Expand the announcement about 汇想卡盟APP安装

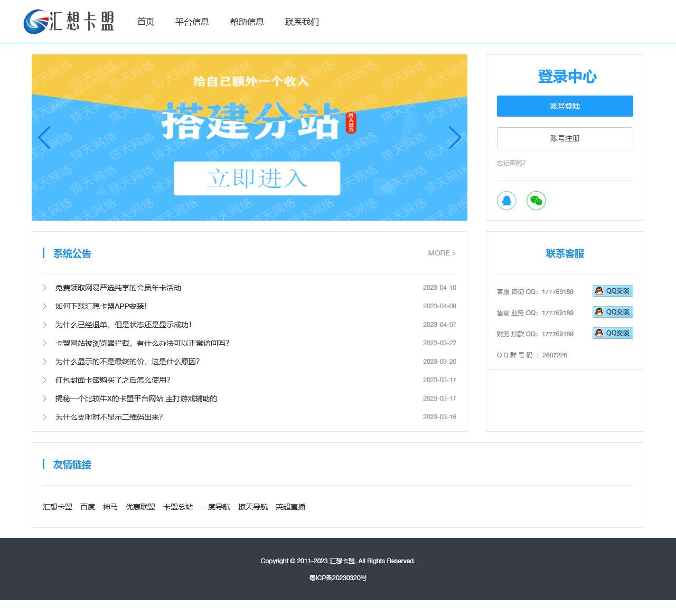[100, 306]
